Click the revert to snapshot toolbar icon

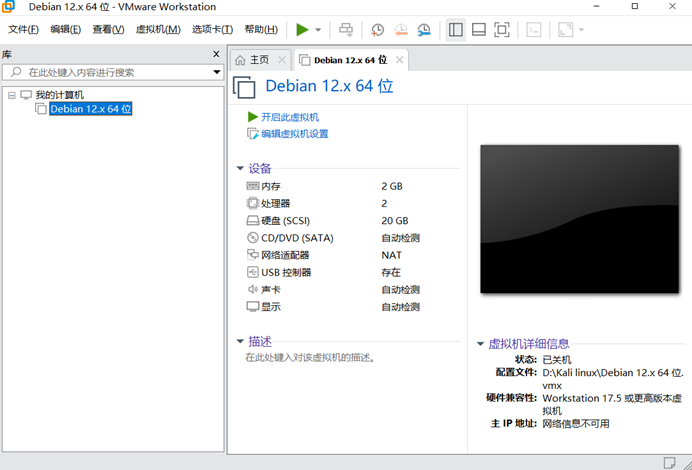[x=401, y=30]
